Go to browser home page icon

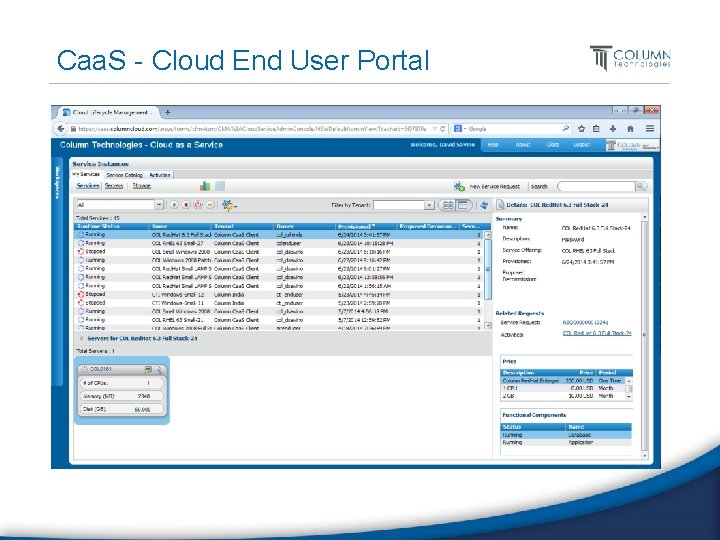[630, 129]
